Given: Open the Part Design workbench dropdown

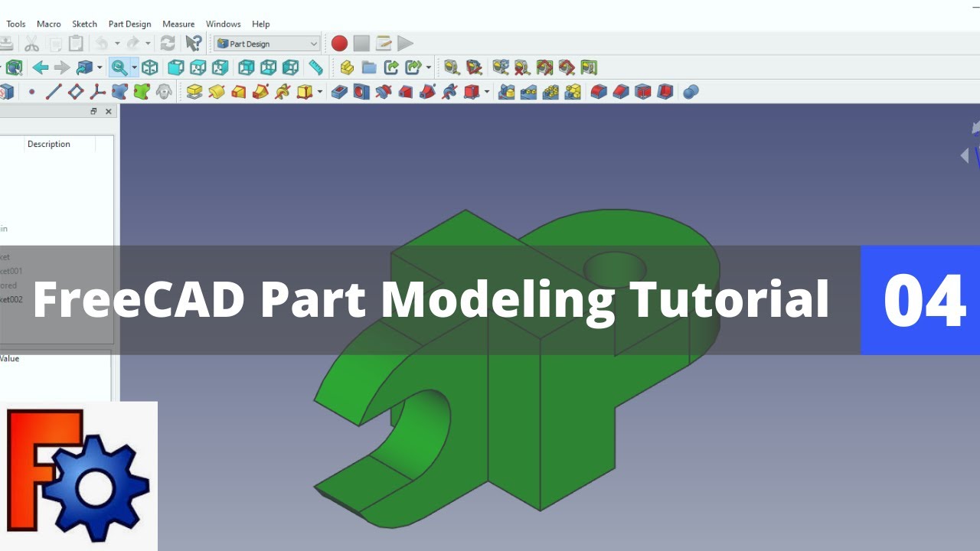Looking at the screenshot, I should pyautogui.click(x=267, y=44).
